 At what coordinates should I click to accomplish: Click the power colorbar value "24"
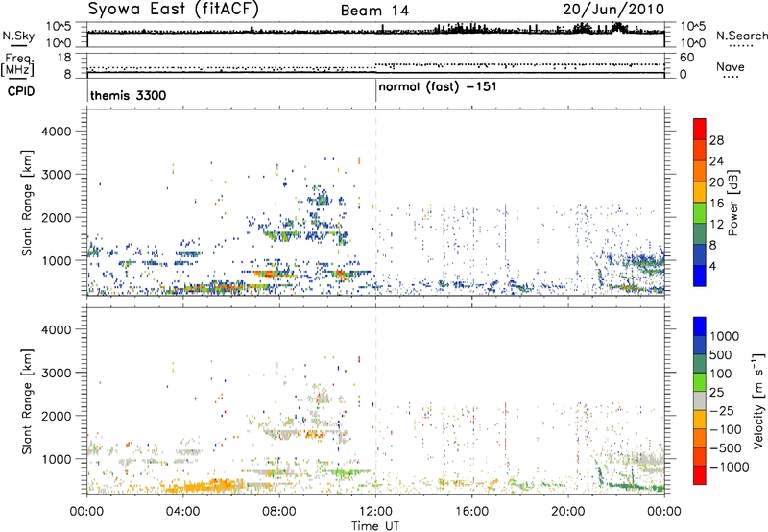pyautogui.click(x=716, y=161)
